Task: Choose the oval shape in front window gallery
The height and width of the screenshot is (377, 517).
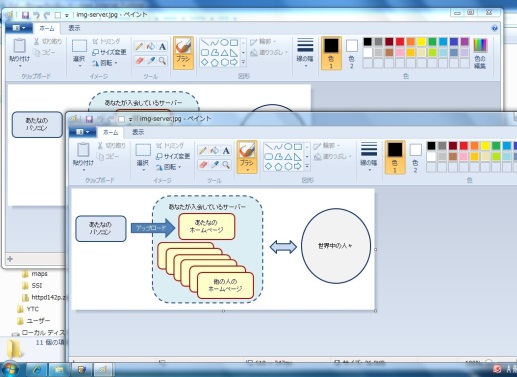Action: 288,147
